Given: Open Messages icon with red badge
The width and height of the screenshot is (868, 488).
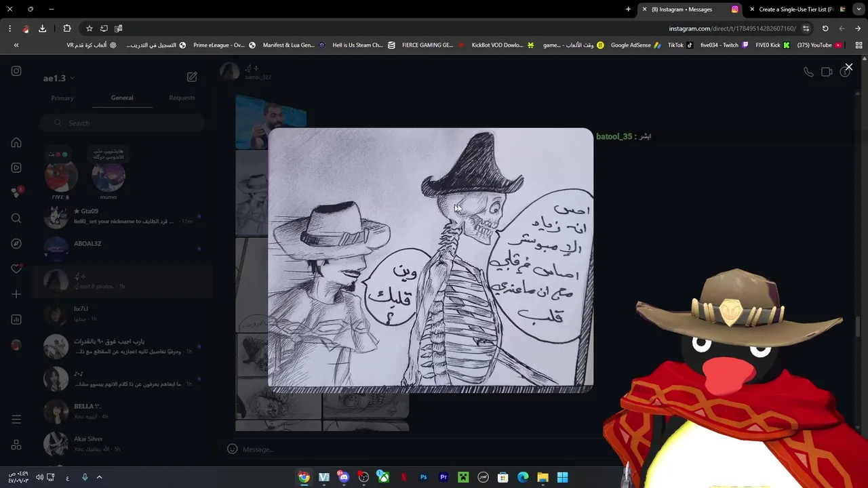Looking at the screenshot, I should click(x=16, y=192).
